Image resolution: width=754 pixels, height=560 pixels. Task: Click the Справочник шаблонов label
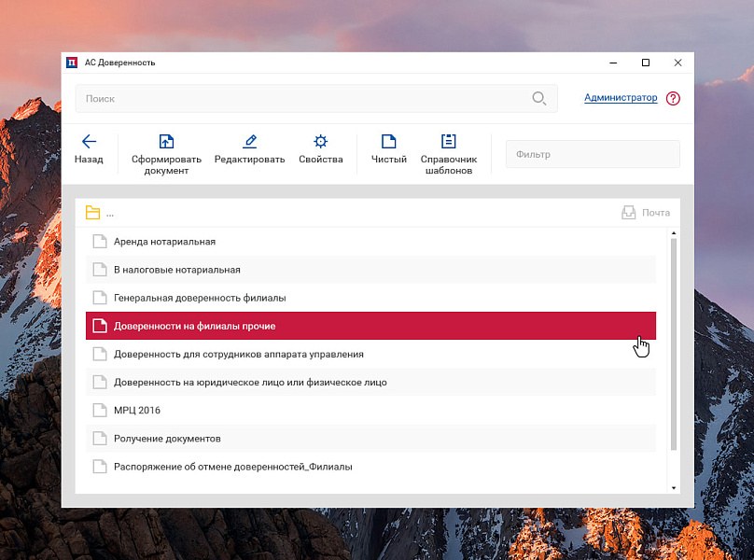tap(449, 164)
